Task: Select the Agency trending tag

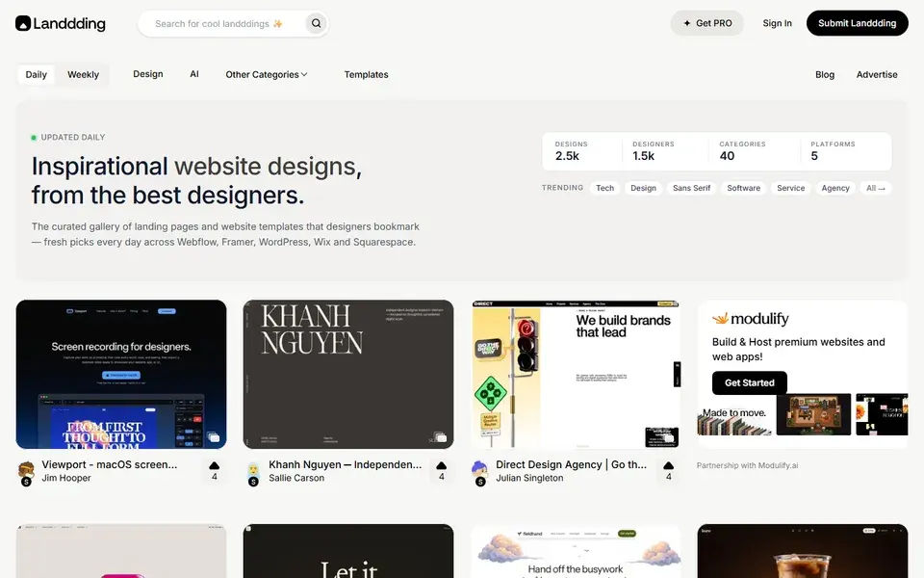Action: [x=835, y=188]
